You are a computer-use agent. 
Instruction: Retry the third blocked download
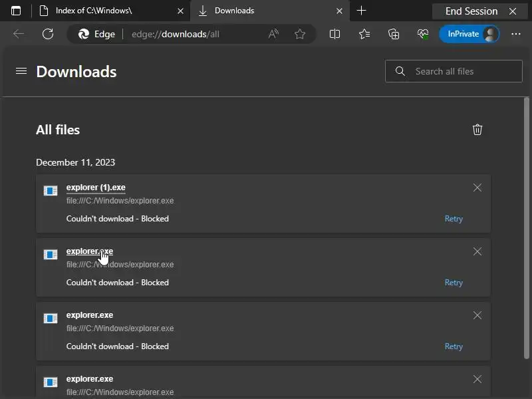[454, 346]
